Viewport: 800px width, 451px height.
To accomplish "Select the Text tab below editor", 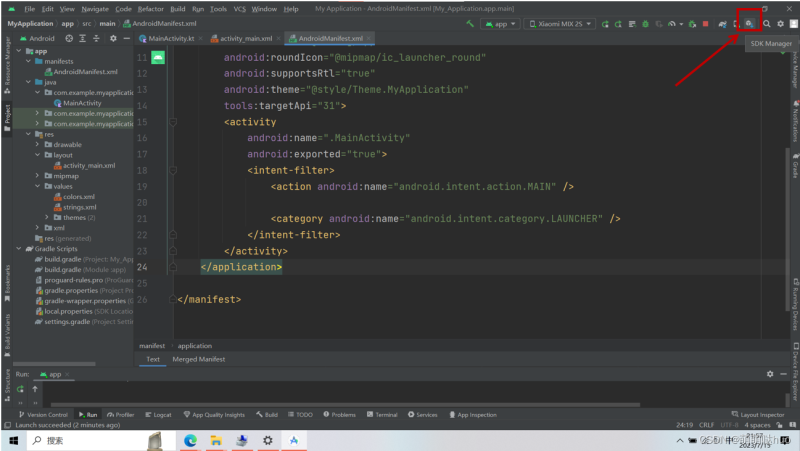I will click(x=153, y=359).
